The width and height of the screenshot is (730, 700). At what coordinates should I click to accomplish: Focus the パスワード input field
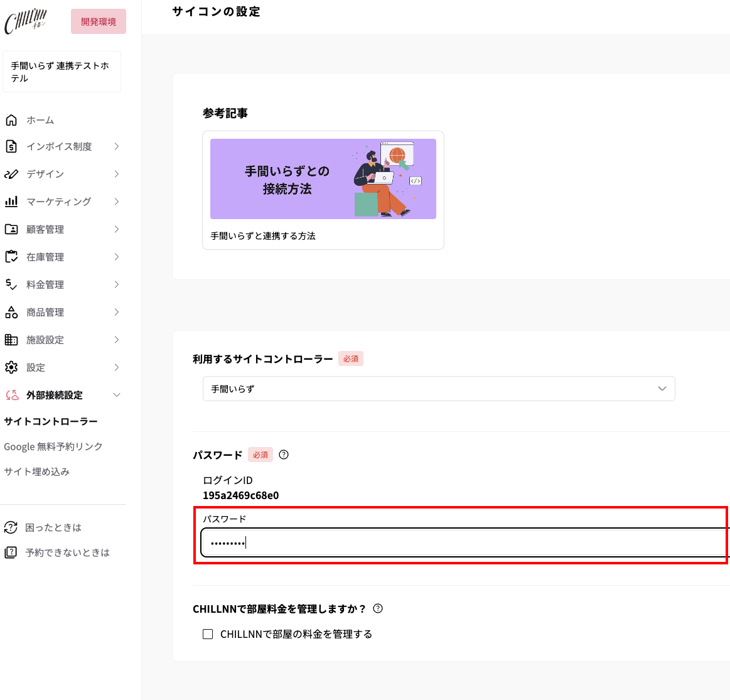pyautogui.click(x=464, y=542)
